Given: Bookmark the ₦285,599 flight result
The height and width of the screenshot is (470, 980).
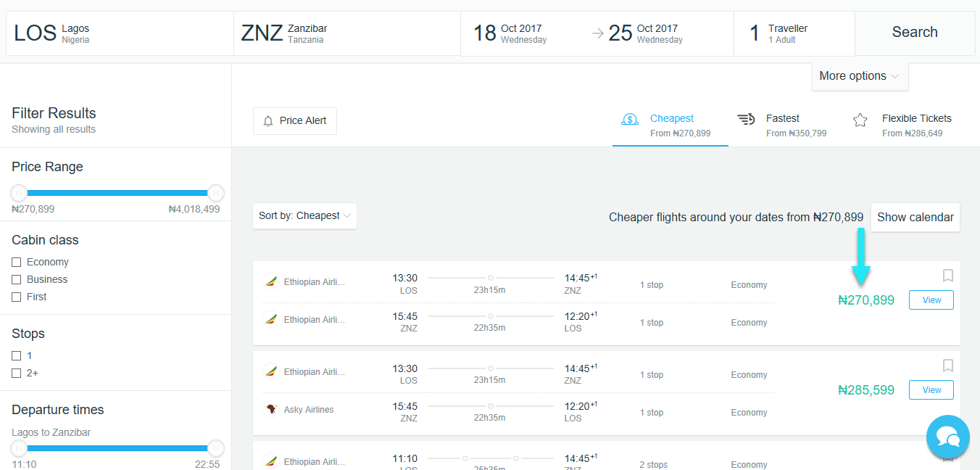Looking at the screenshot, I should pyautogui.click(x=947, y=366).
